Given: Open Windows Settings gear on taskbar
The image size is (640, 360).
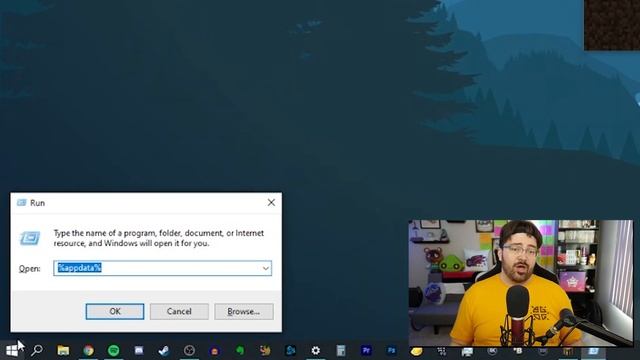Looking at the screenshot, I should pyautogui.click(x=316, y=350).
